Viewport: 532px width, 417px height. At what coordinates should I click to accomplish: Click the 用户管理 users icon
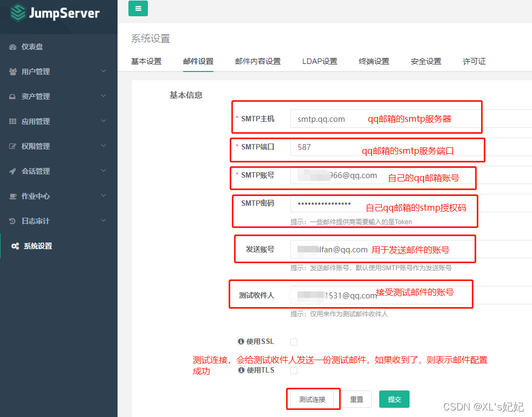tap(12, 71)
